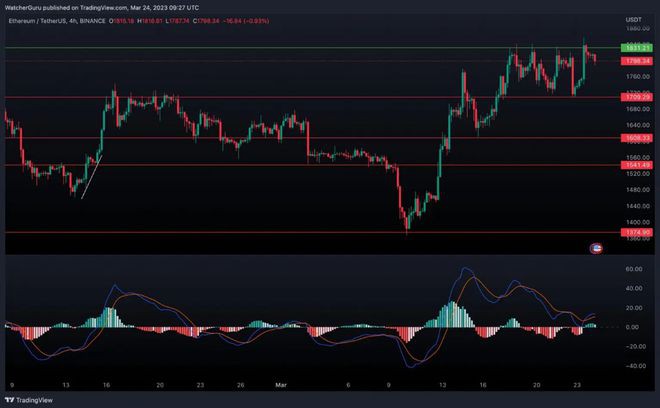This screenshot has width=660, height=408.
Task: Click the '23' date at far right of time axis
Action: [579, 384]
